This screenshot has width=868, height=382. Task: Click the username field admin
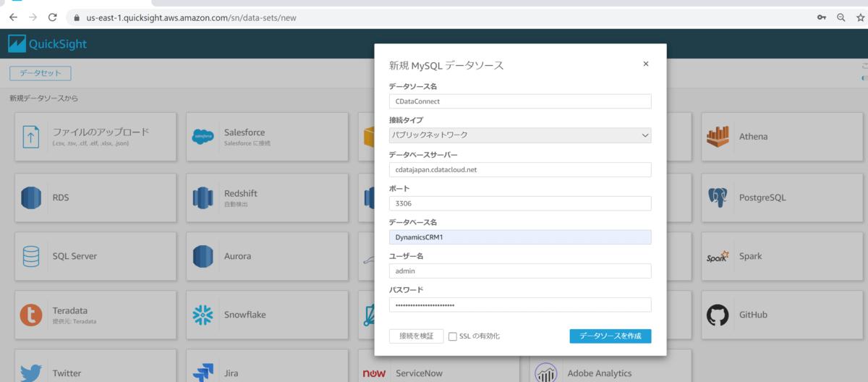(520, 271)
